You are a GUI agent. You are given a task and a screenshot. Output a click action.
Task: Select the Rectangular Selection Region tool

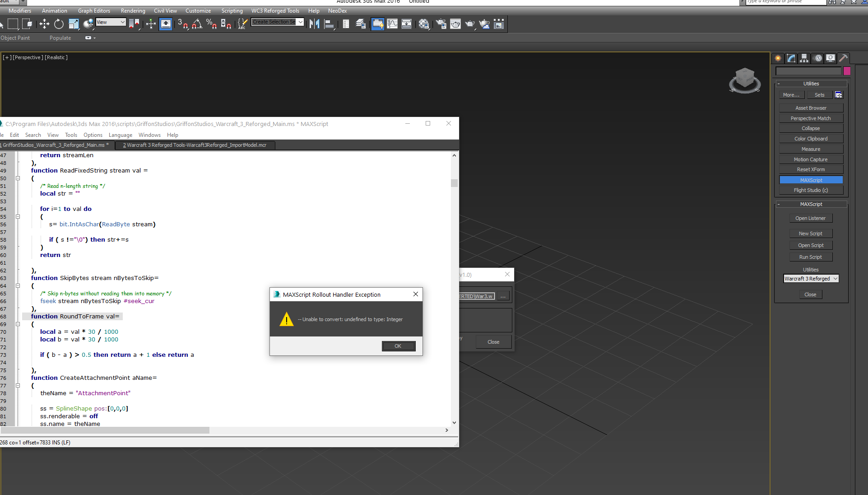point(13,24)
